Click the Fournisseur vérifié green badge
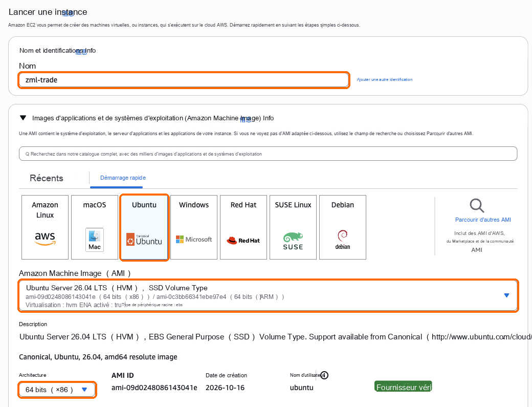Screen dimensions: 532x407 click(x=403, y=387)
